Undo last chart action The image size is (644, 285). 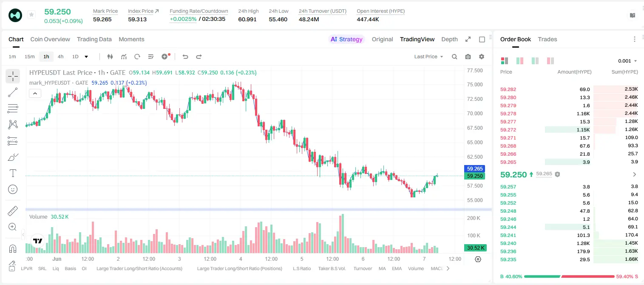click(x=185, y=57)
